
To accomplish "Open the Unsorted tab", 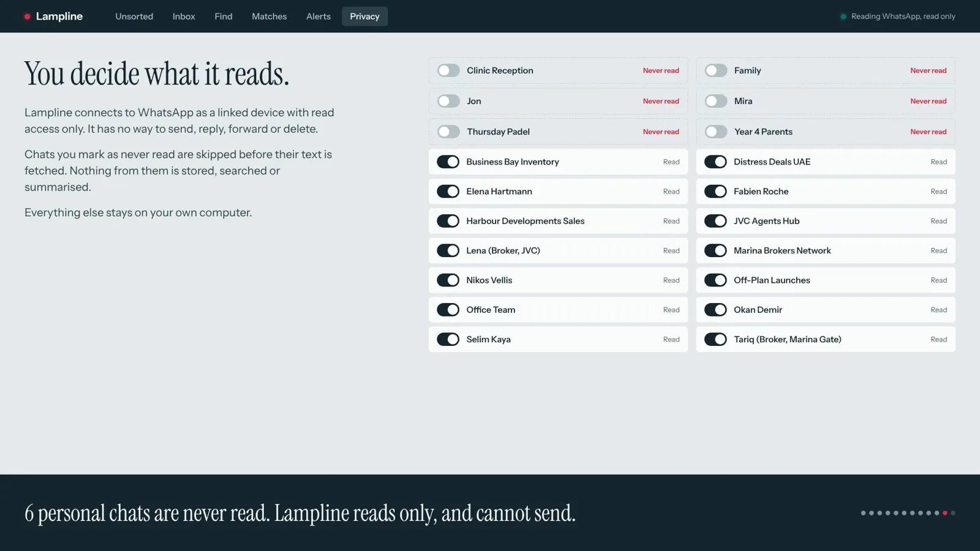I will (x=134, y=17).
